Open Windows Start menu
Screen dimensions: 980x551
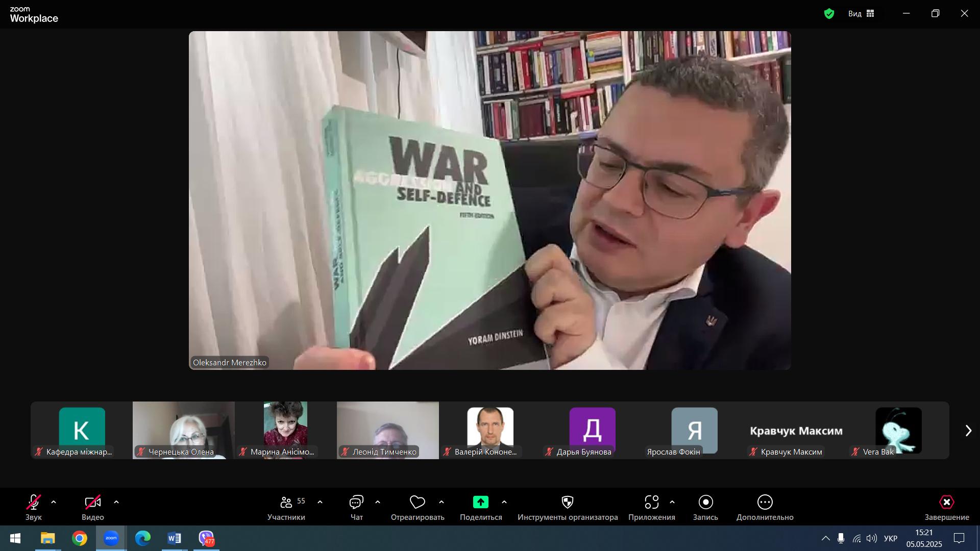point(15,538)
